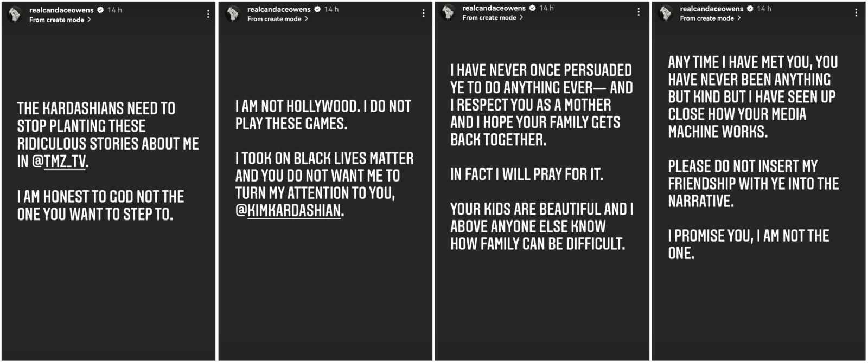Click the verified badge on the 'Not Hollywood' story
Screen dimensions: 868x363
(x=317, y=9)
